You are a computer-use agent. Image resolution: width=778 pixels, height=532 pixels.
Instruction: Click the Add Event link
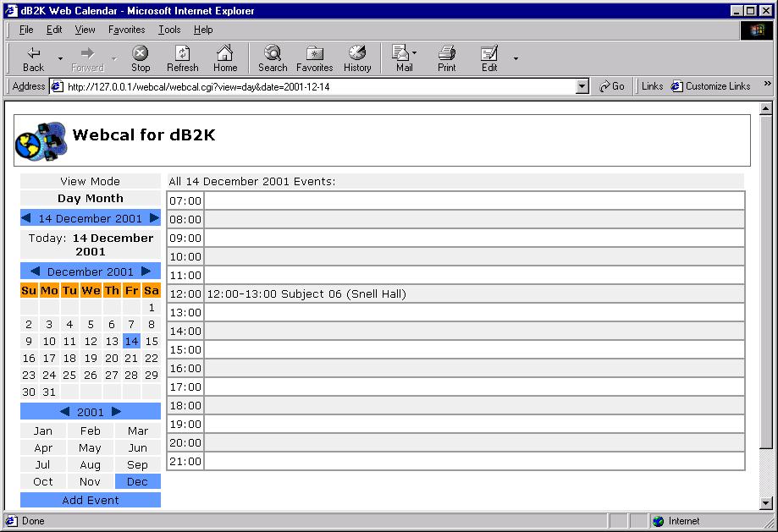[x=91, y=500]
